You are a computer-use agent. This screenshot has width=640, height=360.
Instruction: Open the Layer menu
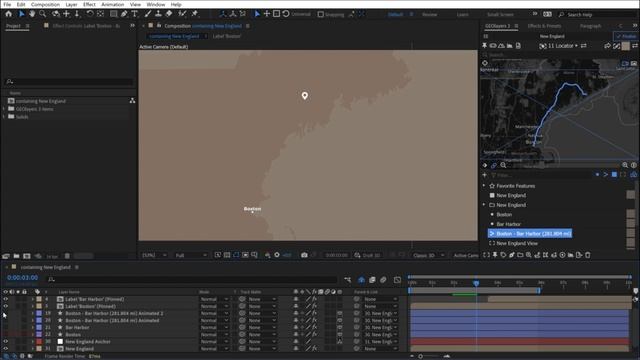pos(71,4)
